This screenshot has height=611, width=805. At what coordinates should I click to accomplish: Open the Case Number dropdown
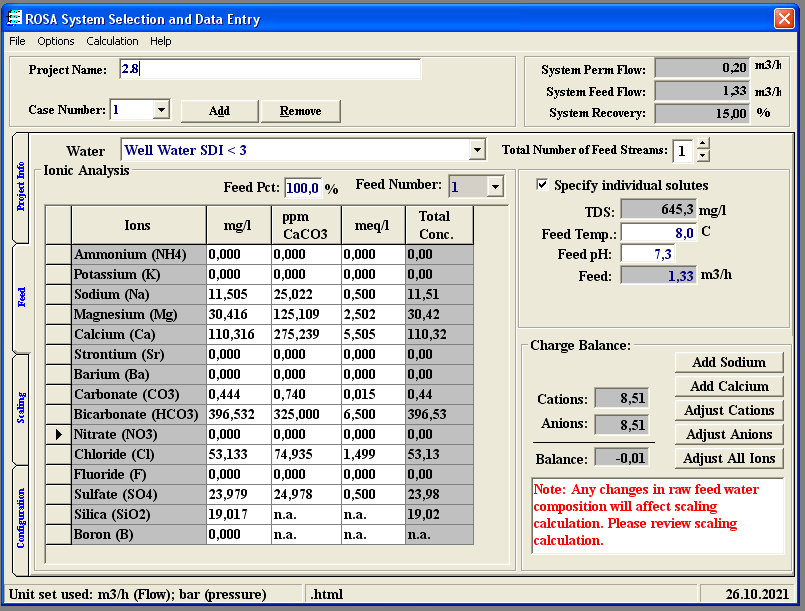coord(161,110)
